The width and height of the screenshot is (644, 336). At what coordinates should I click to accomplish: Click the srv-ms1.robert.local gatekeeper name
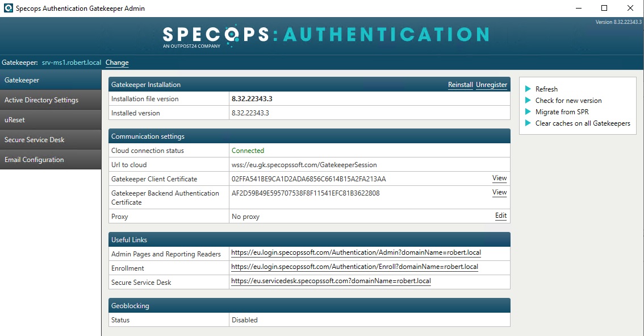(72, 63)
